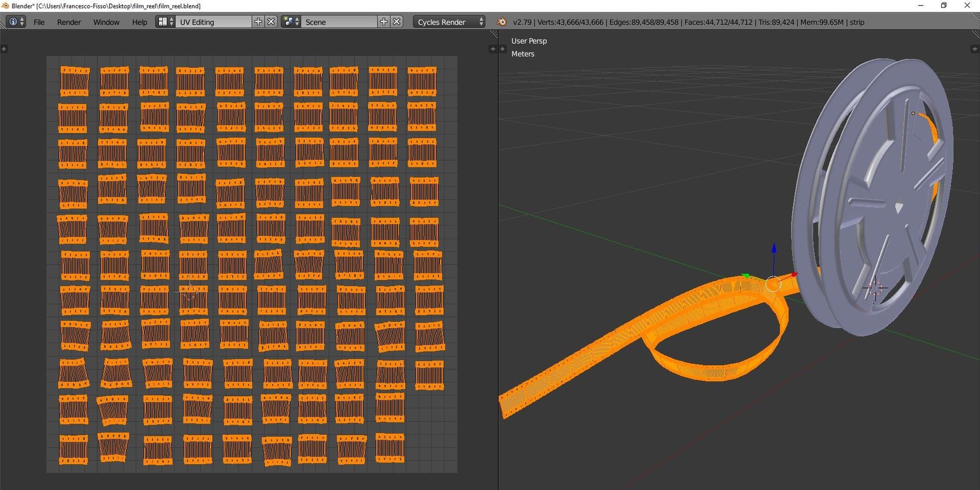980x490 pixels.
Task: Open the Info editor type selector
Action: [x=16, y=22]
